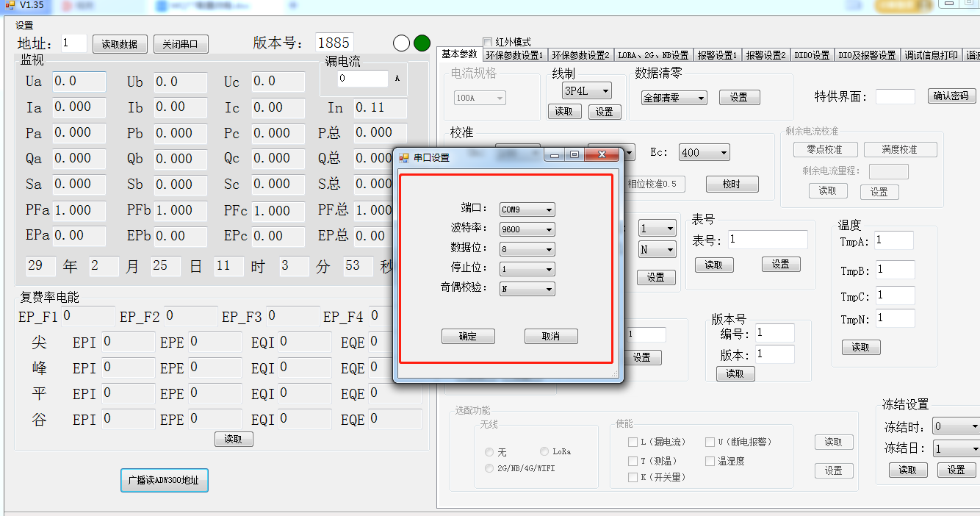Click the 地址 input field
The width and height of the screenshot is (980, 516).
[x=73, y=43]
